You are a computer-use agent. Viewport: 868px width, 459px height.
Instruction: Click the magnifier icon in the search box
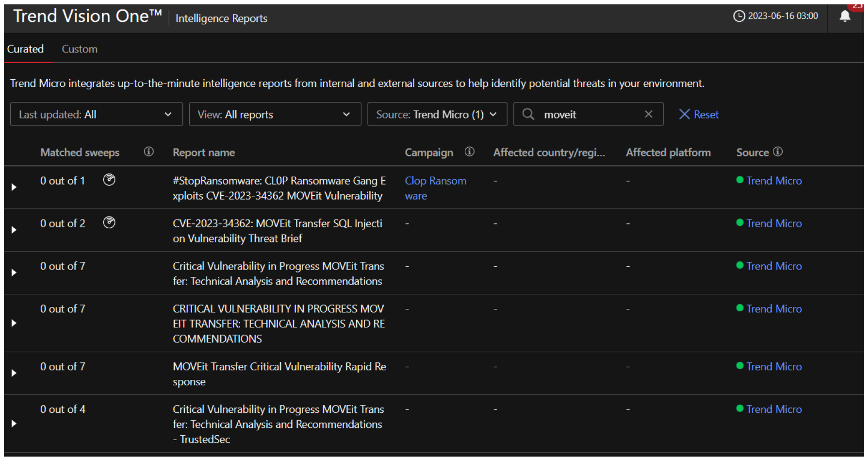528,115
